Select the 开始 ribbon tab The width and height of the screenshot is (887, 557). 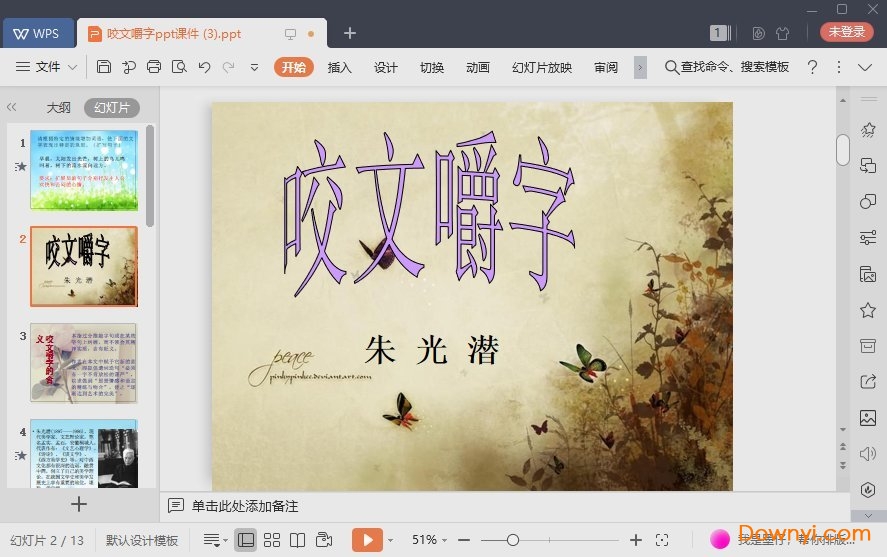(294, 67)
